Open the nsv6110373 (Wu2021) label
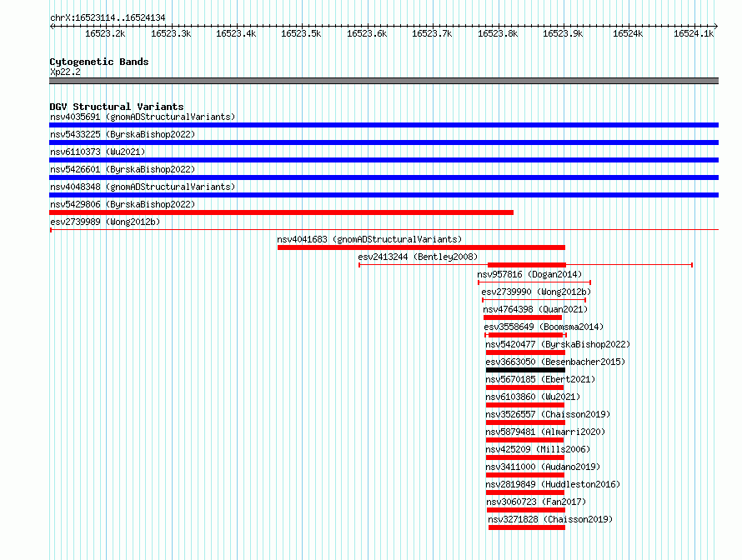 click(98, 152)
